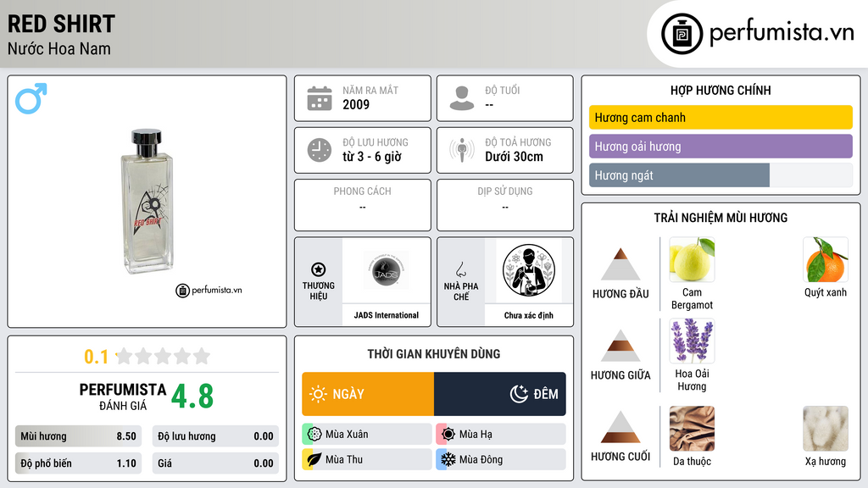Click the purple Hương oải hương bar

click(x=721, y=146)
